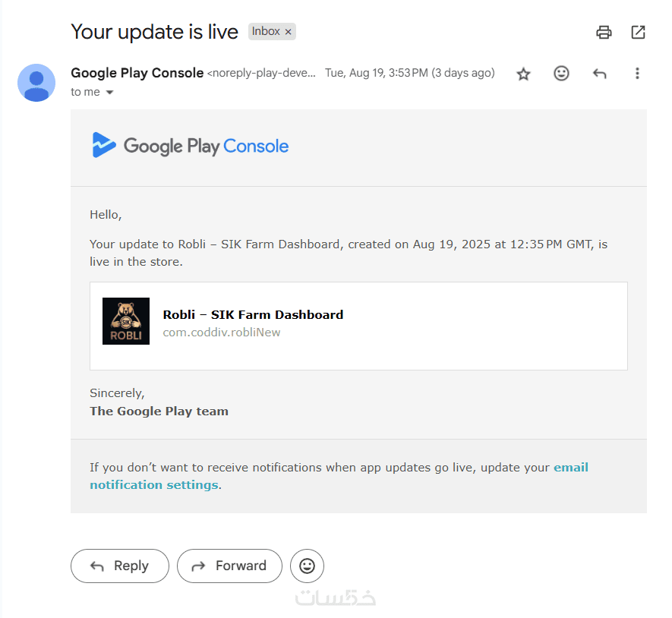The height and width of the screenshot is (618, 672).
Task: Open the Robli app icon thumbnail
Action: [x=126, y=321]
